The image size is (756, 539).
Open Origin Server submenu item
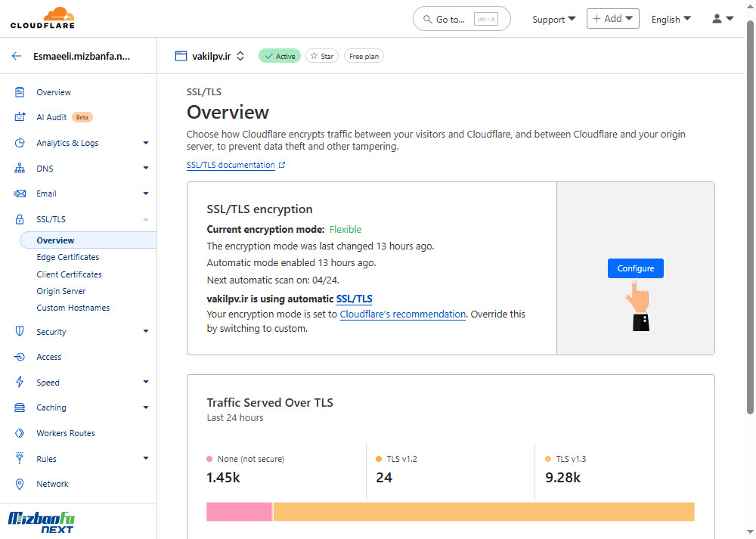61,291
